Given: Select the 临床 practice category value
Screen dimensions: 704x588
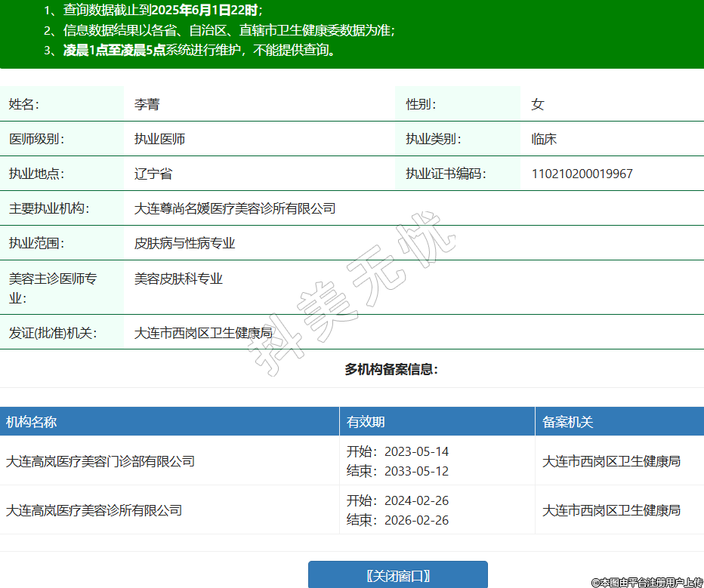Looking at the screenshot, I should tap(544, 139).
